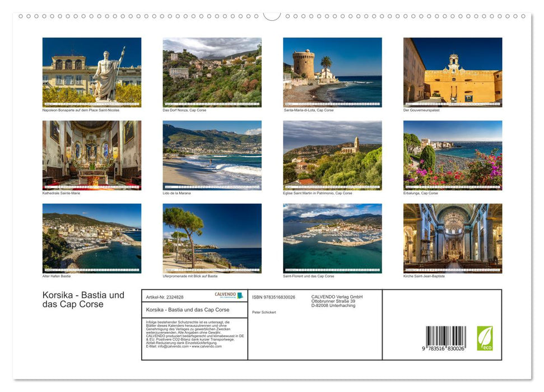Image resolution: width=544 pixels, height=392 pixels.
Task: Click 'Artikel-Nr. 2324828' text
Action: click(x=165, y=297)
